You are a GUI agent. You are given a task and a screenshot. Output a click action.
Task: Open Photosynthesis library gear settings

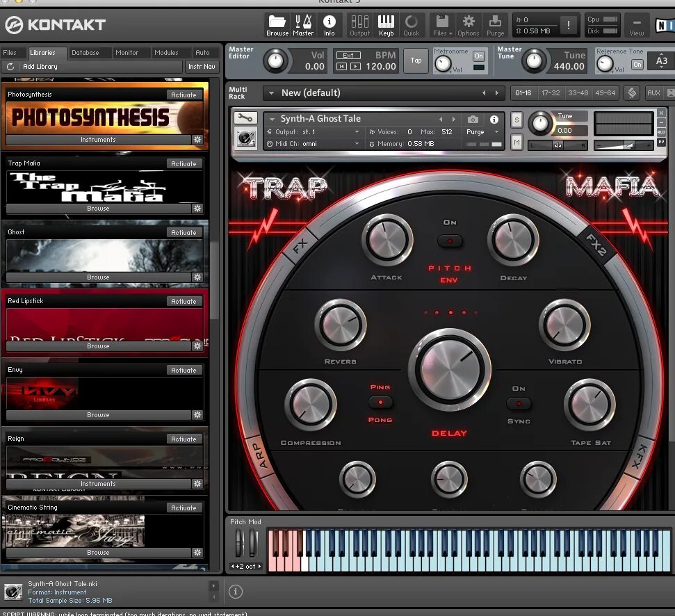tap(197, 140)
